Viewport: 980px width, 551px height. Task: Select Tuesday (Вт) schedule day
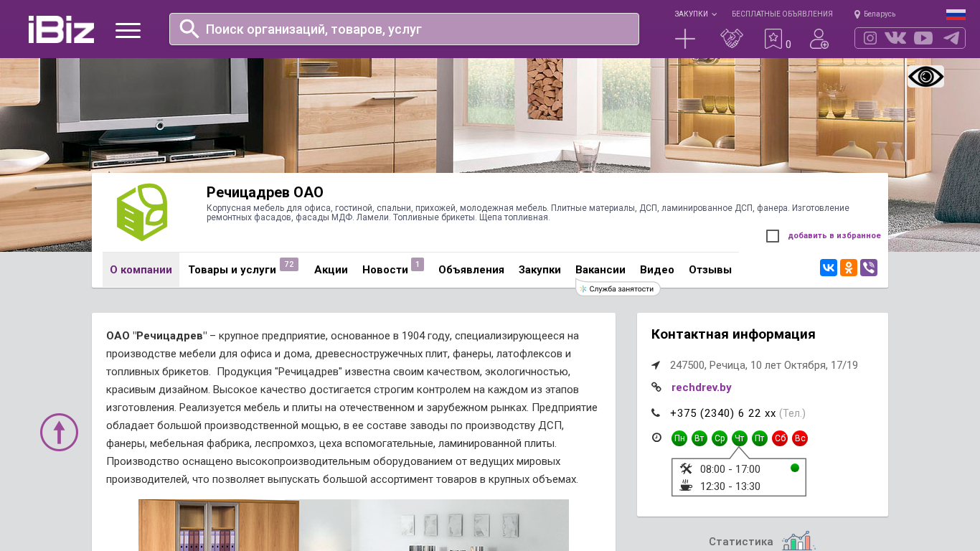pyautogui.click(x=699, y=438)
